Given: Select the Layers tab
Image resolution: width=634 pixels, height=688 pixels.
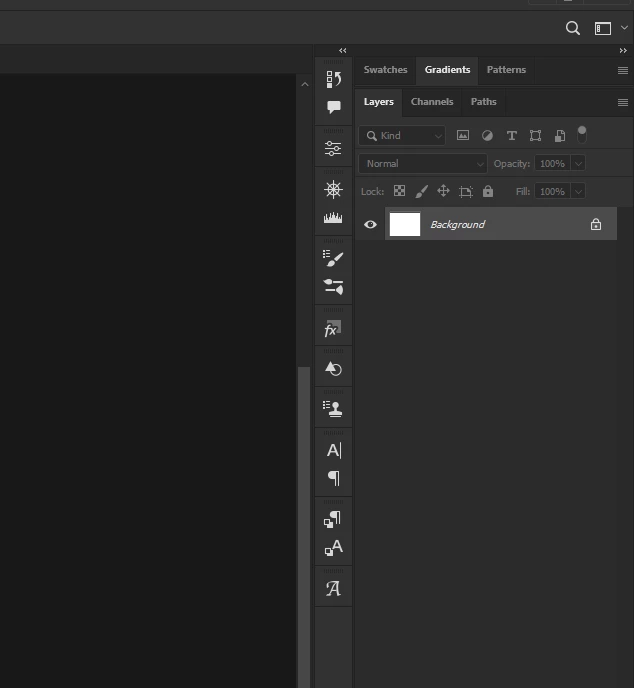Looking at the screenshot, I should click(x=379, y=102).
